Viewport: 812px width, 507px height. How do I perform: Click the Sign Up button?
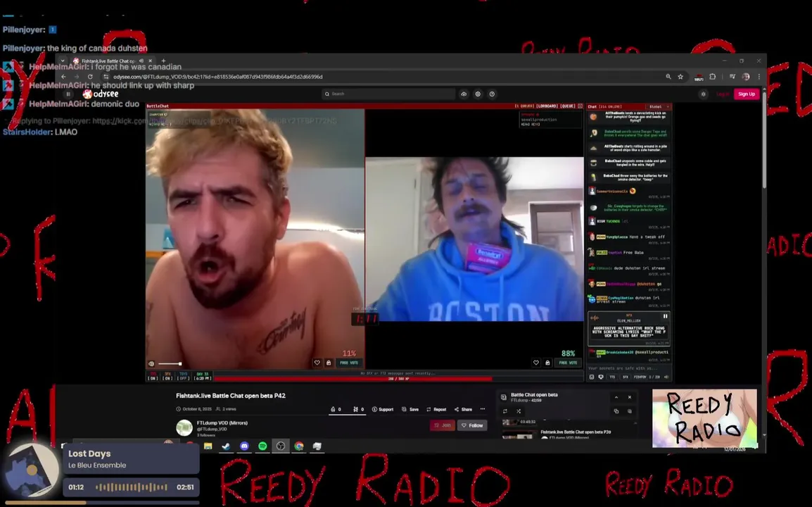tap(747, 94)
